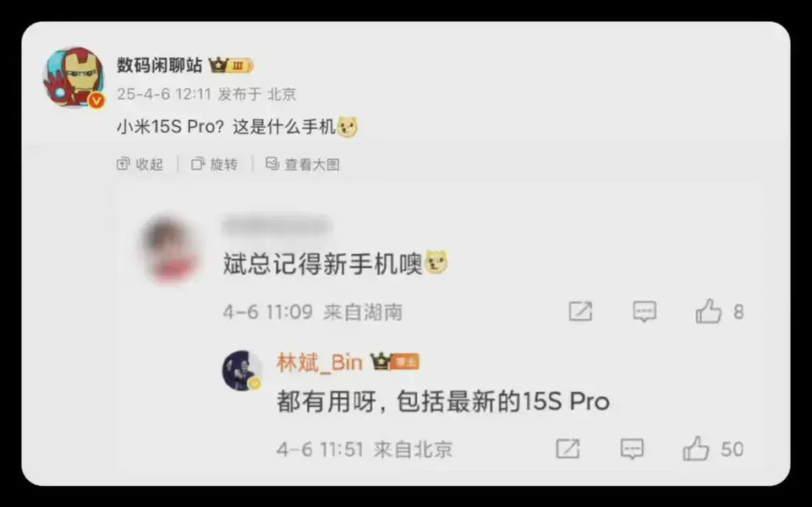Open 林斌_Bin's profile avatar

pyautogui.click(x=242, y=371)
